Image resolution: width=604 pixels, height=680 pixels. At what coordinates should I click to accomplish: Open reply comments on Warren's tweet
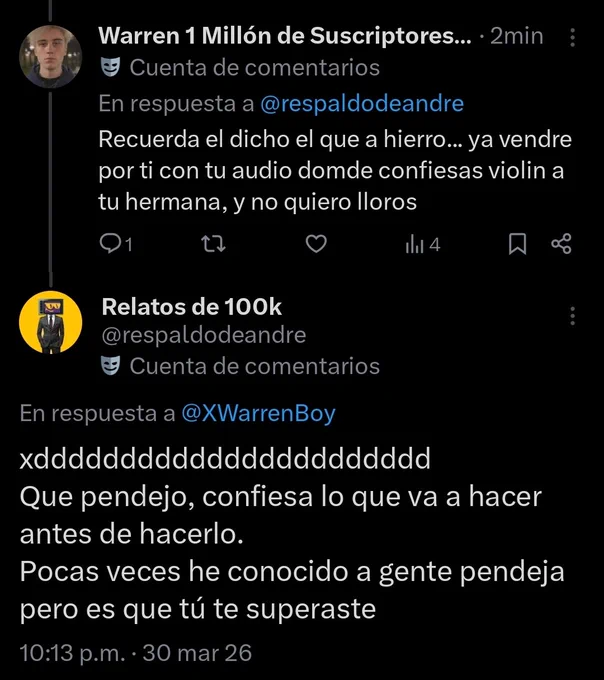point(115,244)
